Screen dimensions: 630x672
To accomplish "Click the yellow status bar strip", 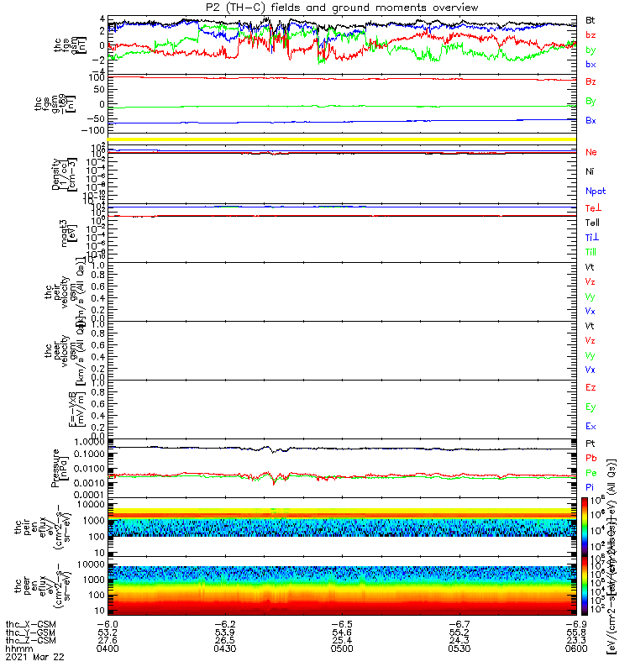I will pyautogui.click(x=342, y=139).
